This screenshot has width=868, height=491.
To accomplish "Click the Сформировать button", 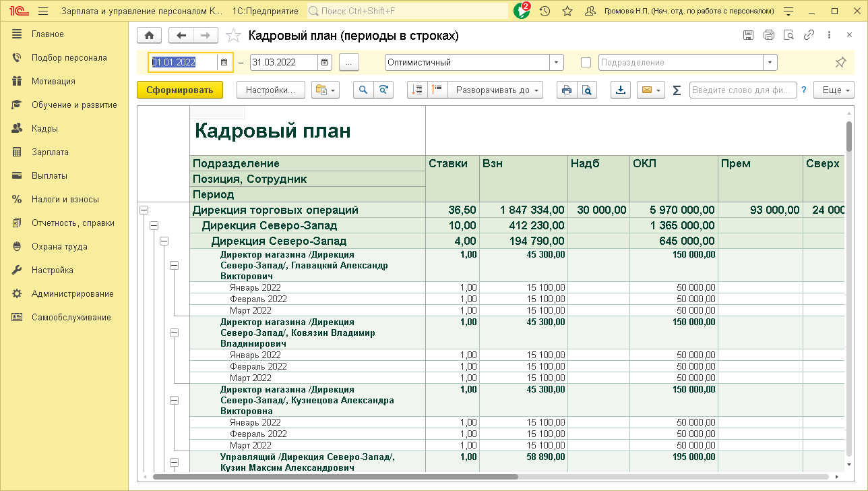I will click(179, 90).
